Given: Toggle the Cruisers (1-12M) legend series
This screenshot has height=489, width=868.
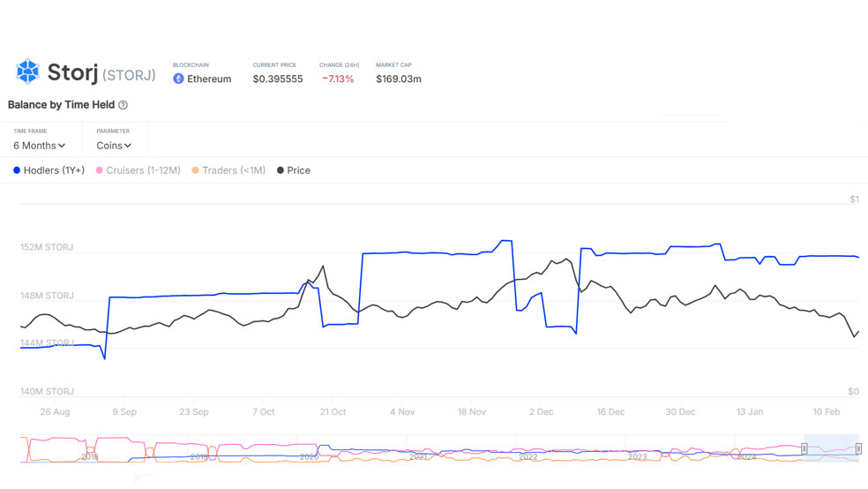Looking at the screenshot, I should click(x=138, y=170).
